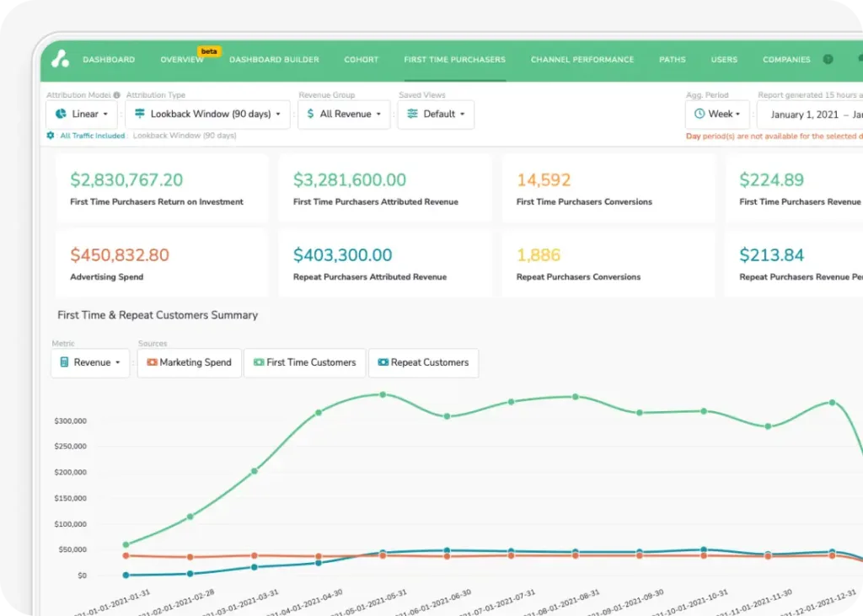Click the pie chart icon in Linear selector
863x616 pixels.
coord(61,114)
